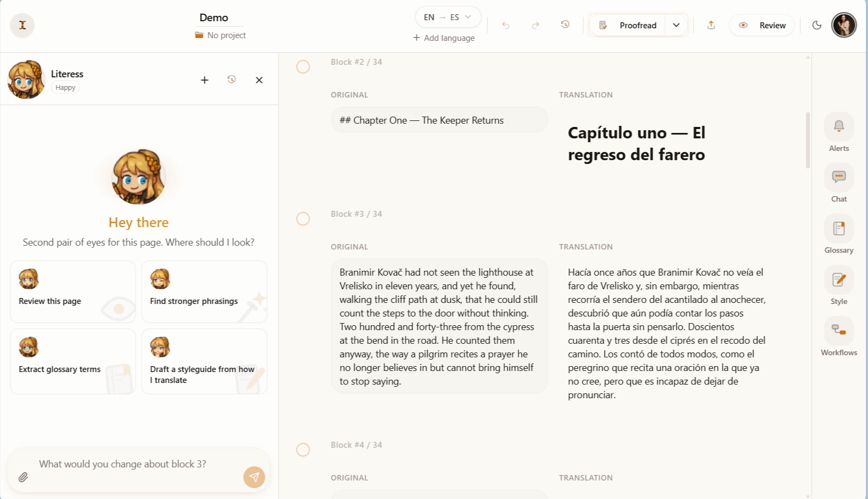The height and width of the screenshot is (499, 868).
Task: Click the Block #4 / 34 label
Action: [x=356, y=445]
